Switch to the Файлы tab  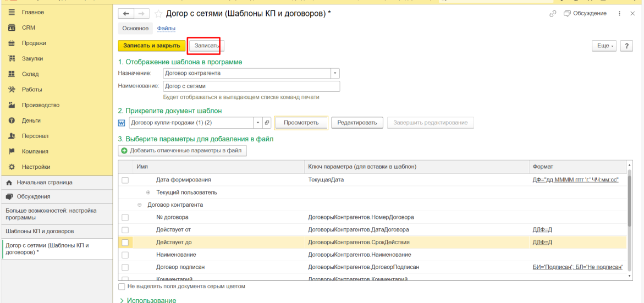pos(162,28)
